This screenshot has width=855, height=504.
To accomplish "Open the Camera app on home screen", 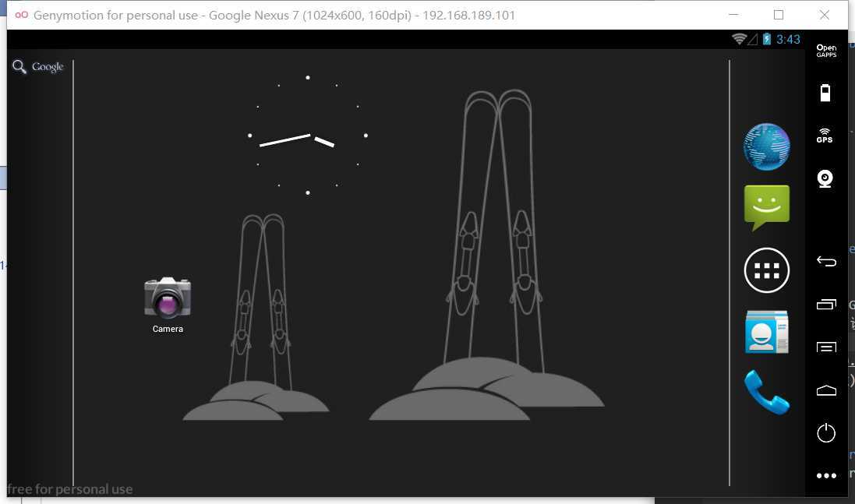I will [168, 305].
